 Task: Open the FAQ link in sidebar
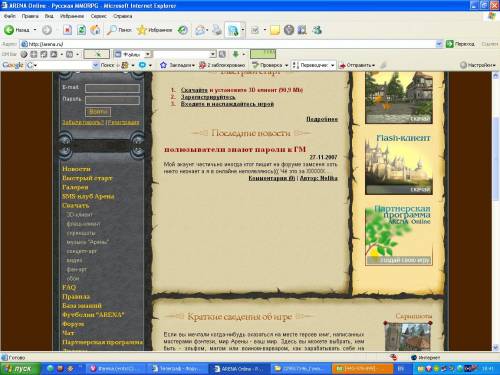[69, 287]
